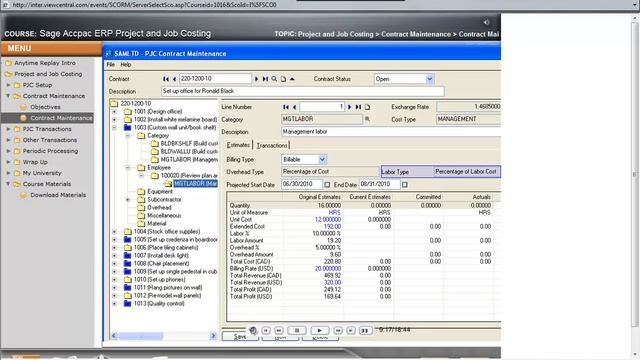This screenshot has height=360, width=640.
Task: Click the new contract document icon
Action: [283, 79]
